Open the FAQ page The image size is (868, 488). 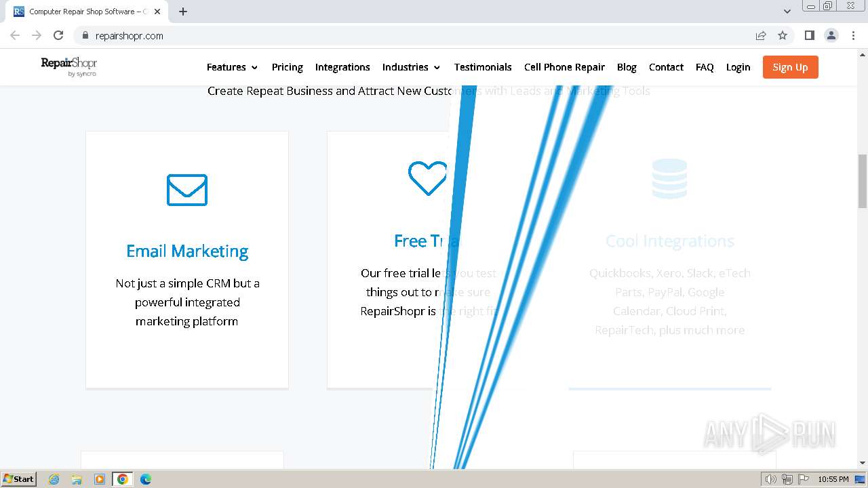tap(705, 67)
